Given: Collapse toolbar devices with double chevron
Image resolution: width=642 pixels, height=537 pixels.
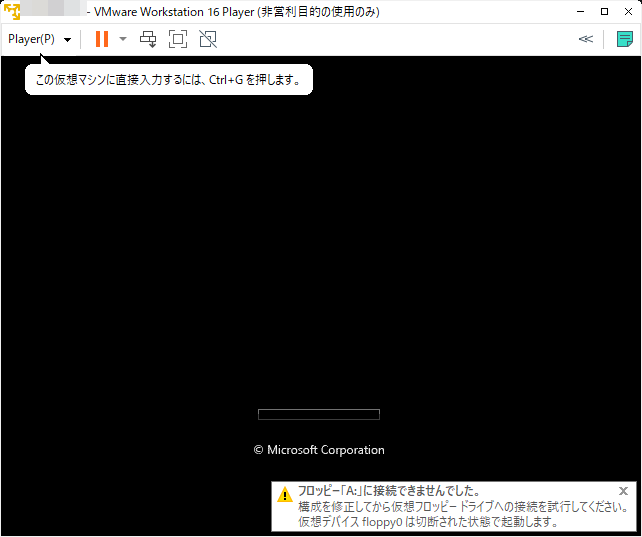Looking at the screenshot, I should (x=585, y=39).
